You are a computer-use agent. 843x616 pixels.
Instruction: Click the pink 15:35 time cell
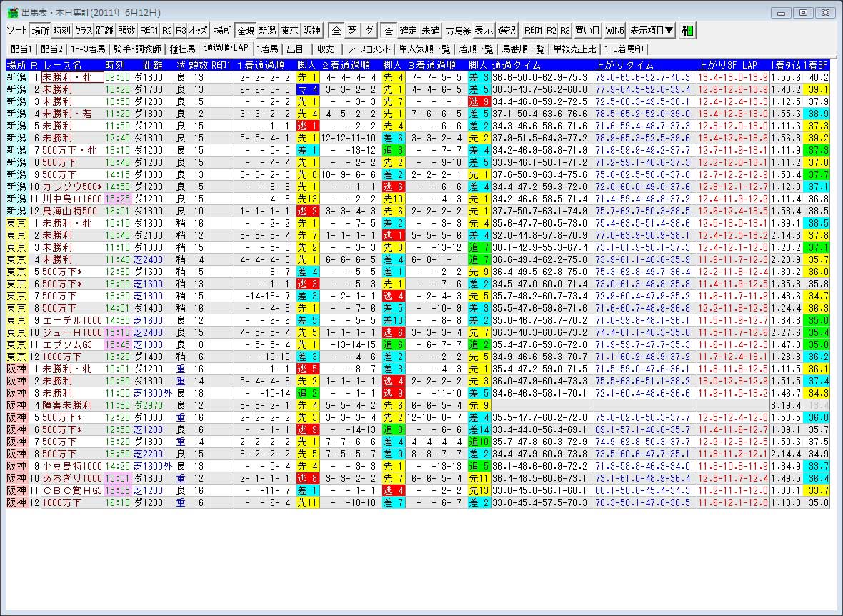[x=115, y=490]
